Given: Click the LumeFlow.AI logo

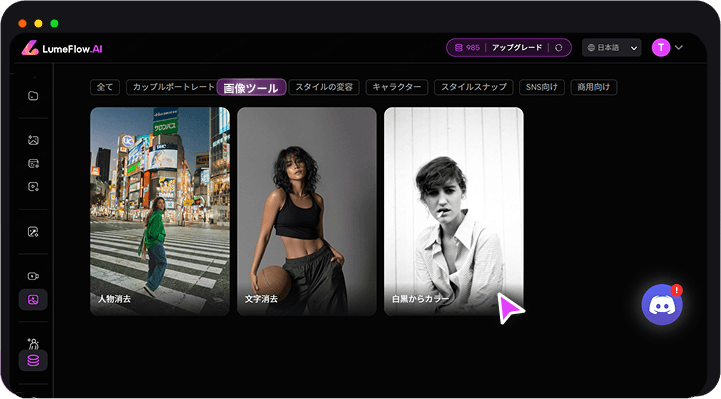Looking at the screenshot, I should tap(62, 48).
